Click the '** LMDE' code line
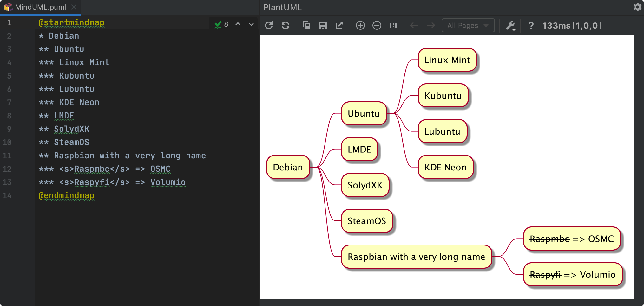The width and height of the screenshot is (644, 306). pyautogui.click(x=56, y=116)
